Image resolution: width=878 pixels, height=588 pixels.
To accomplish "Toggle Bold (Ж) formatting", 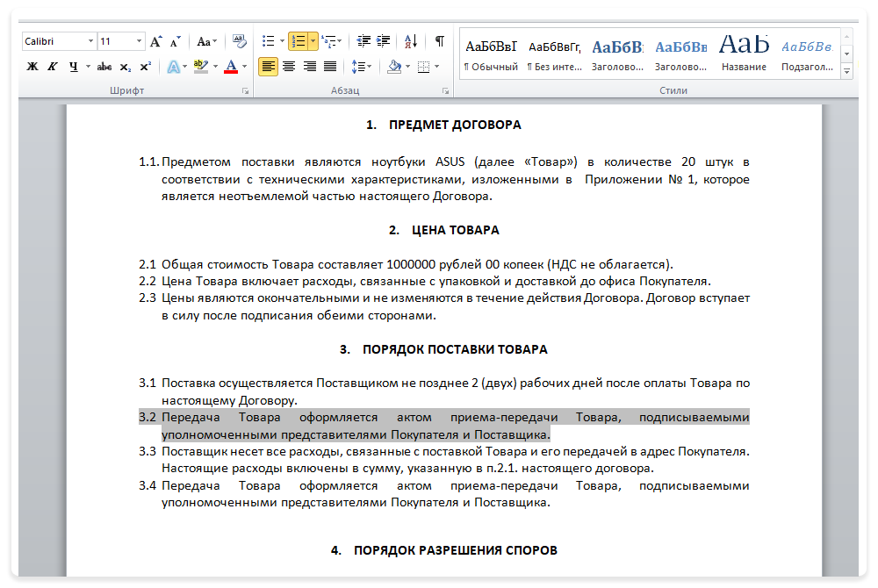I will click(31, 67).
